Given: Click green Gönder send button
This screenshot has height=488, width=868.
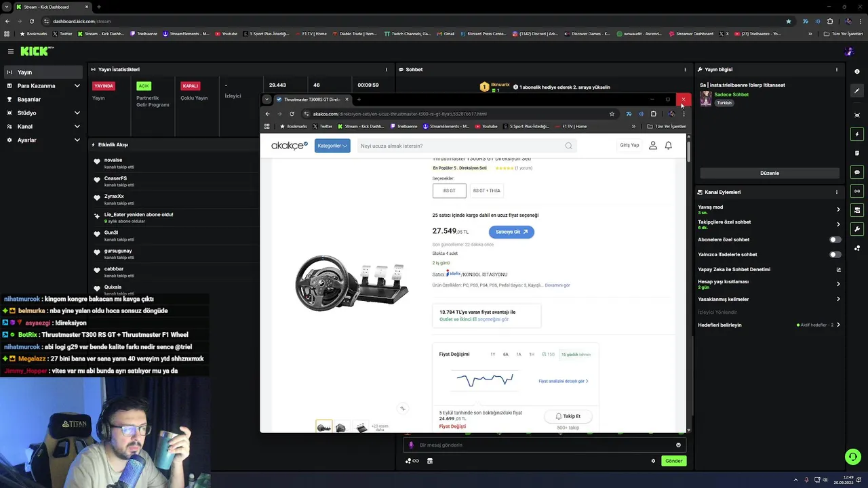Looking at the screenshot, I should 673,461.
